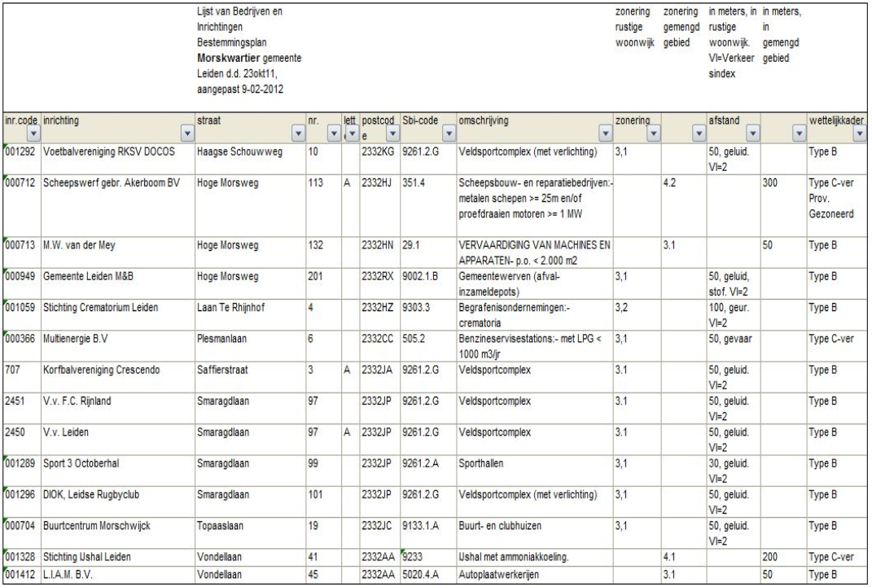Select the 'Sport 3 Octoberhal' cell
The image size is (872, 588).
118,470
